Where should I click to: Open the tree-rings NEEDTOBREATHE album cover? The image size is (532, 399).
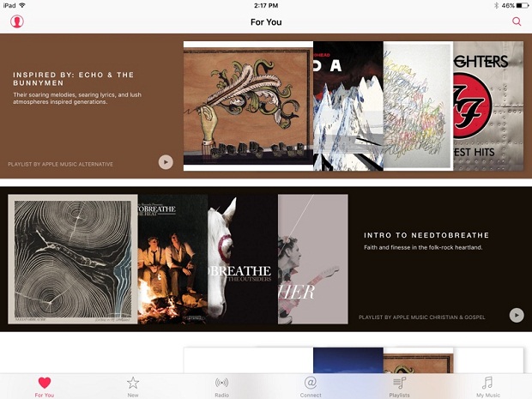click(73, 259)
